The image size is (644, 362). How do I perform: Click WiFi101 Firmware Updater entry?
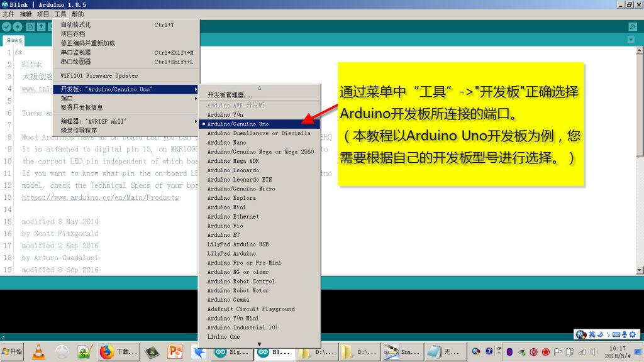(126, 76)
